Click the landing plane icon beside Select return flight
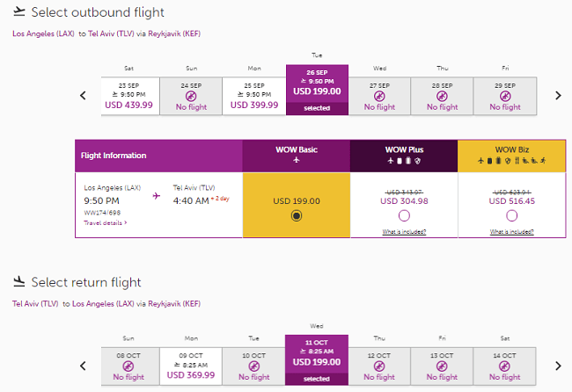Screen dimensions: 572x392 (19, 281)
